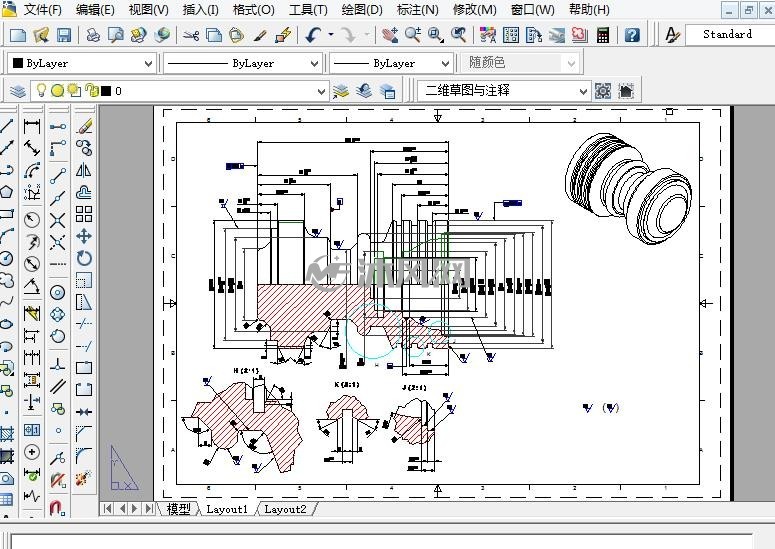The image size is (775, 549).
Task: Select the Mirror tool
Action: coord(84,170)
